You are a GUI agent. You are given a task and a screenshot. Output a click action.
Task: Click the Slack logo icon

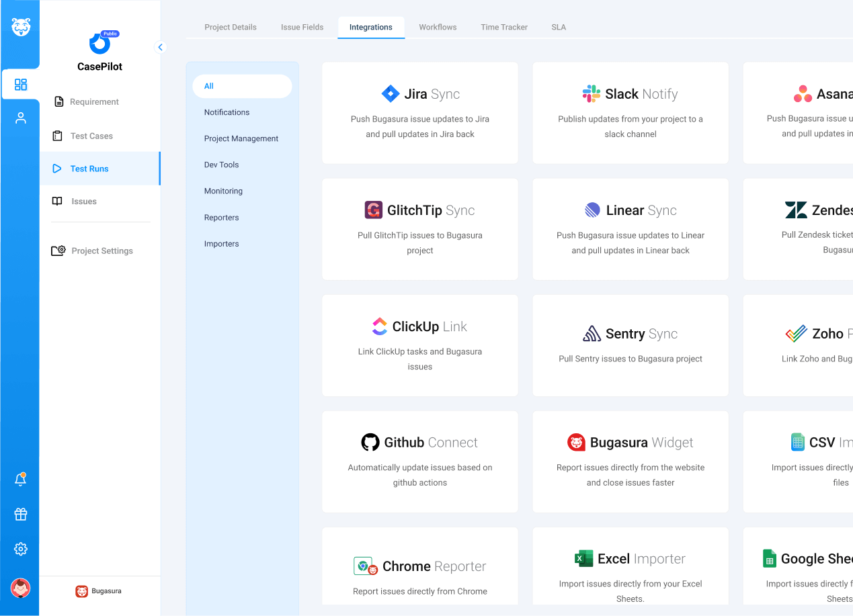pos(592,94)
